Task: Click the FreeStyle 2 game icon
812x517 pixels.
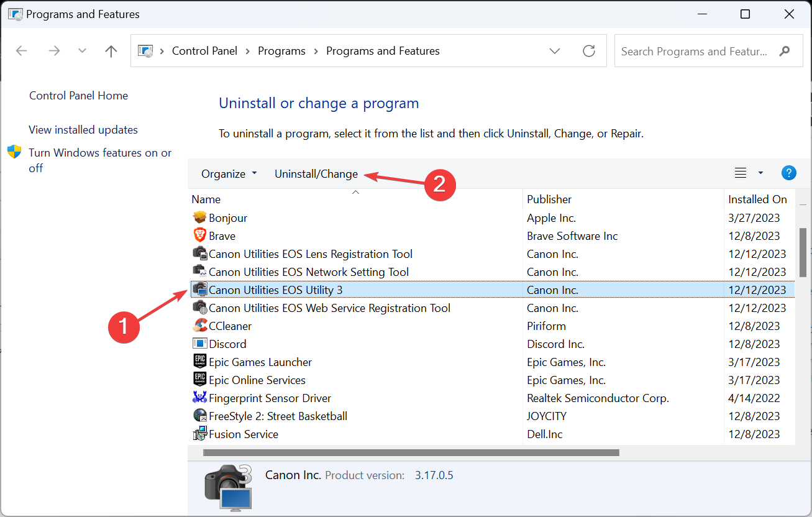Action: [x=199, y=416]
